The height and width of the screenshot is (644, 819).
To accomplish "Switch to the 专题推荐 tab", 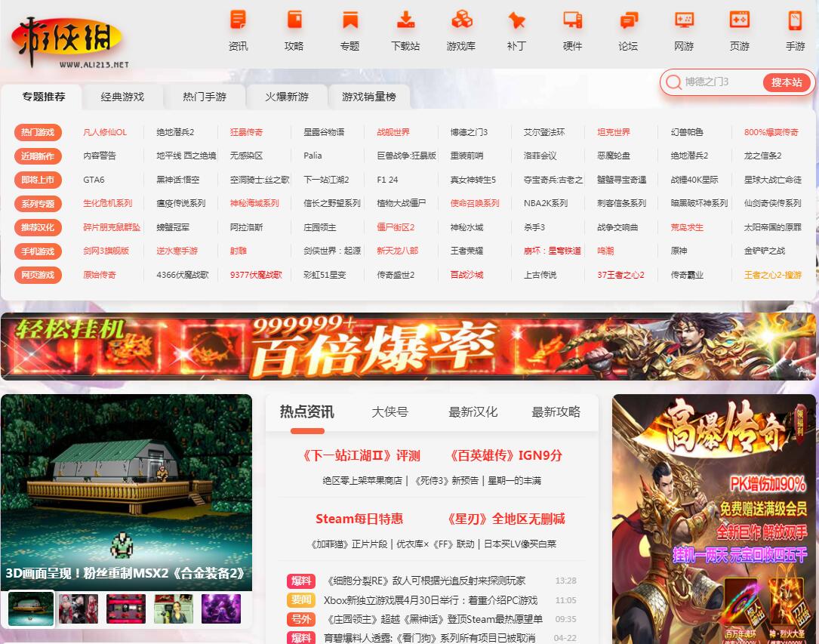I will (43, 97).
